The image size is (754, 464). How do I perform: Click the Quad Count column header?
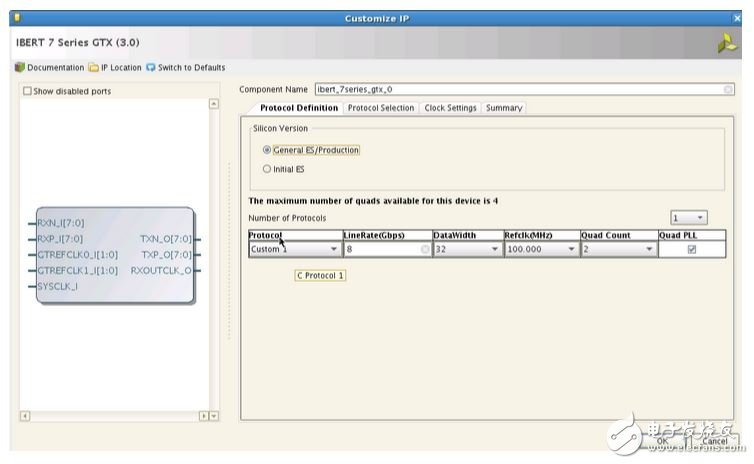pyautogui.click(x=619, y=235)
